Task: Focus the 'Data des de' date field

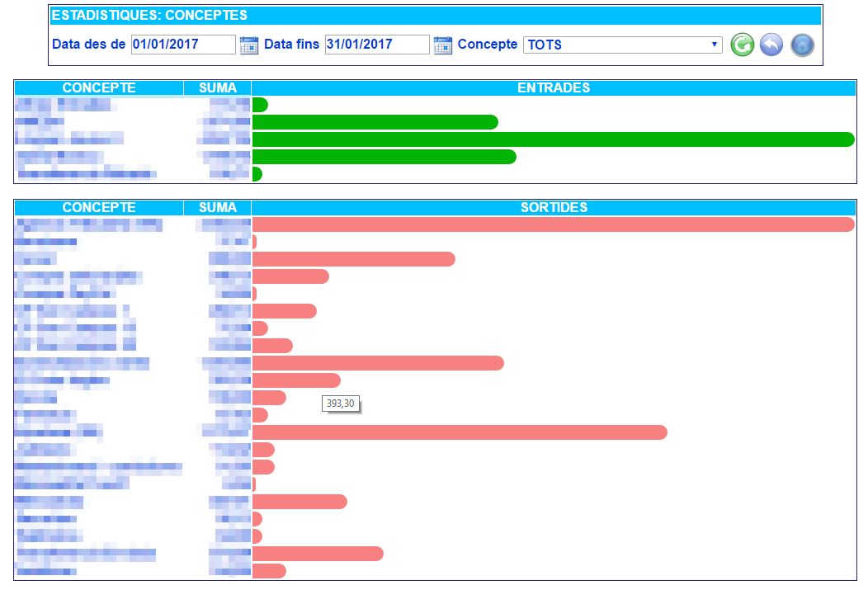Action: pos(183,45)
